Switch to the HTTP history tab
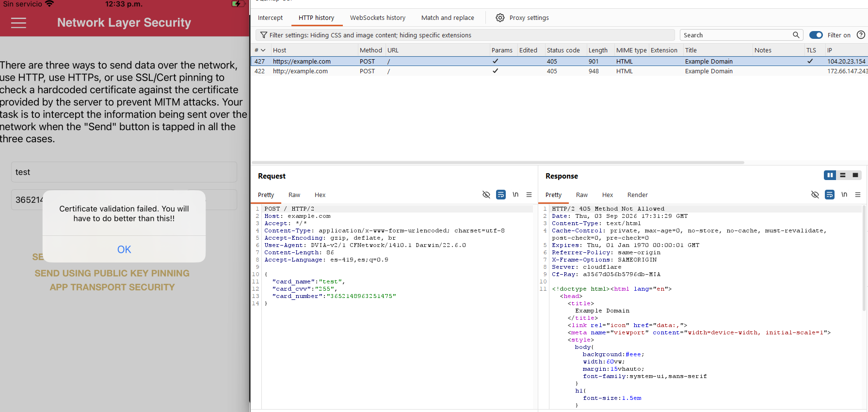 coord(316,18)
